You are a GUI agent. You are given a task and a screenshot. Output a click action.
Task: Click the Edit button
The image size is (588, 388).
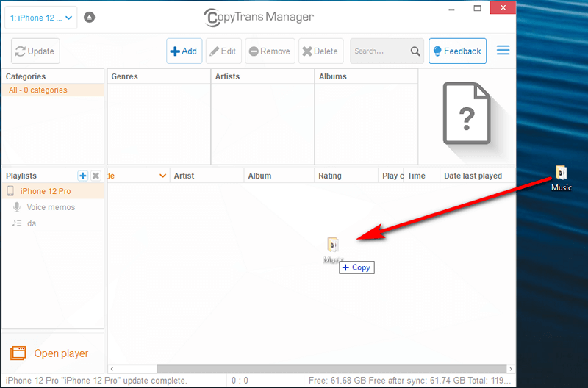(x=223, y=51)
